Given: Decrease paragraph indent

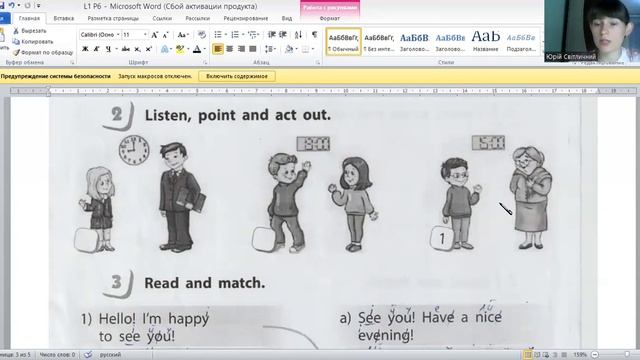Looking at the screenshot, I should coord(271,35).
